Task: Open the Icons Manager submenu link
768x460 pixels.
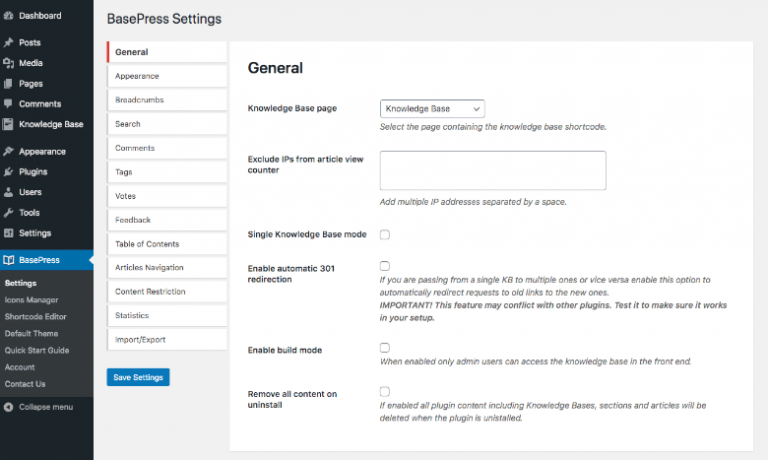Action: tap(31, 300)
